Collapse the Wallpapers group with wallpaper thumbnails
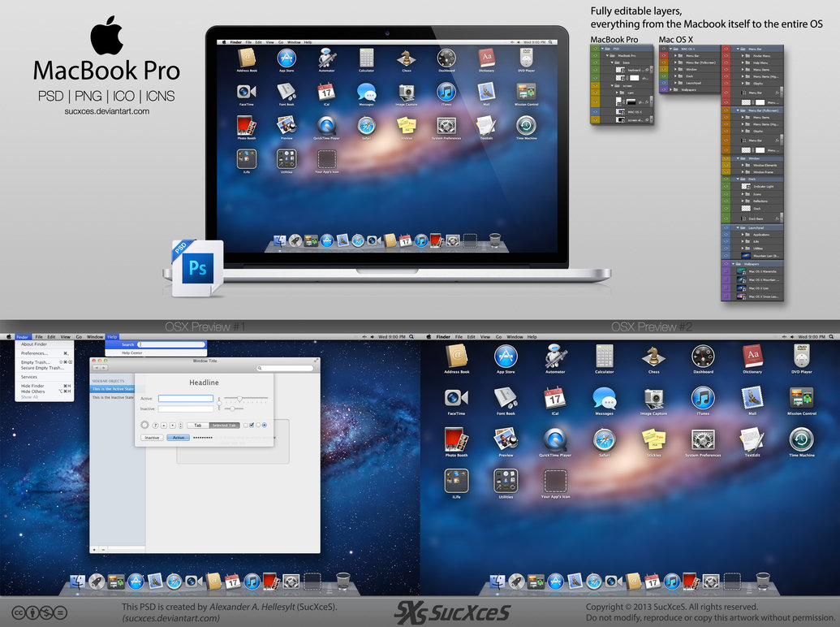The height and width of the screenshot is (627, 840). (x=734, y=264)
